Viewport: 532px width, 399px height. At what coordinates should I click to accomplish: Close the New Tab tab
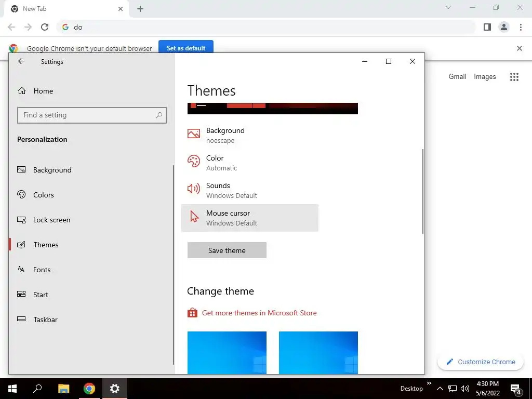click(x=121, y=9)
